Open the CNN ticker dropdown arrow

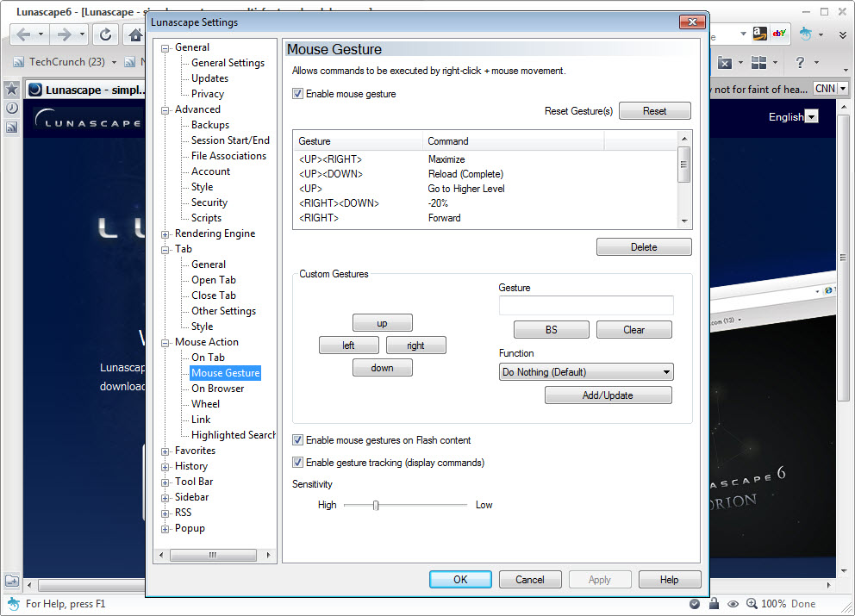pyautogui.click(x=843, y=89)
